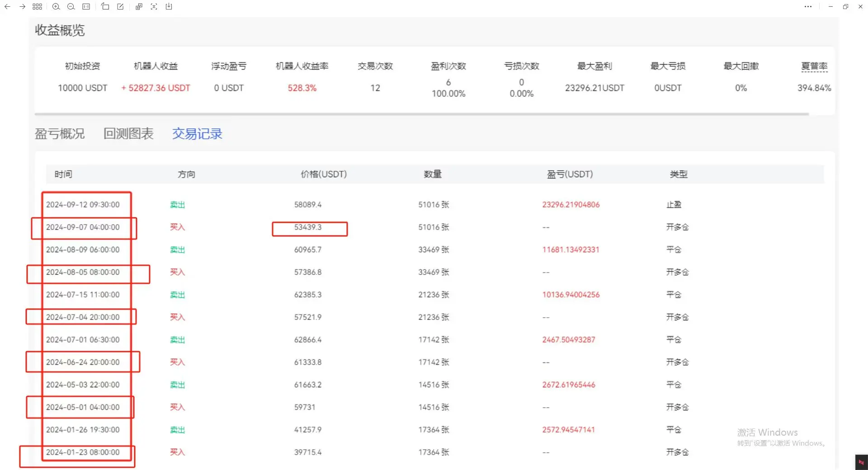Close the image viewer window
The height and width of the screenshot is (470, 868).
[860, 7]
